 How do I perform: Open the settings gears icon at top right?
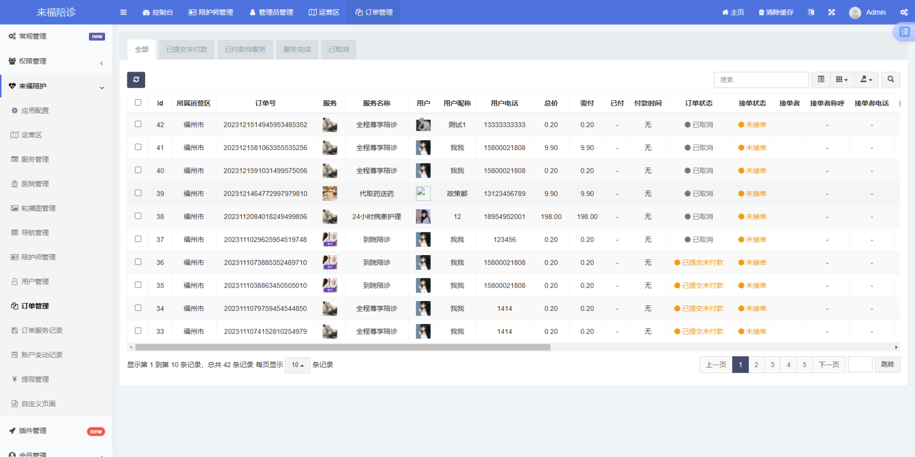(x=904, y=13)
